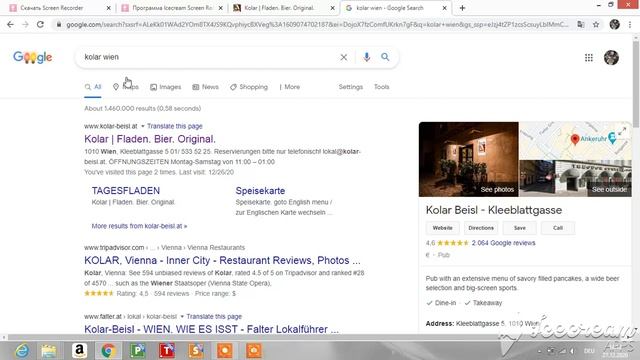Reload the page with the refresh icon
Image resolution: width=640 pixels, height=360 pixels.
click(40, 24)
